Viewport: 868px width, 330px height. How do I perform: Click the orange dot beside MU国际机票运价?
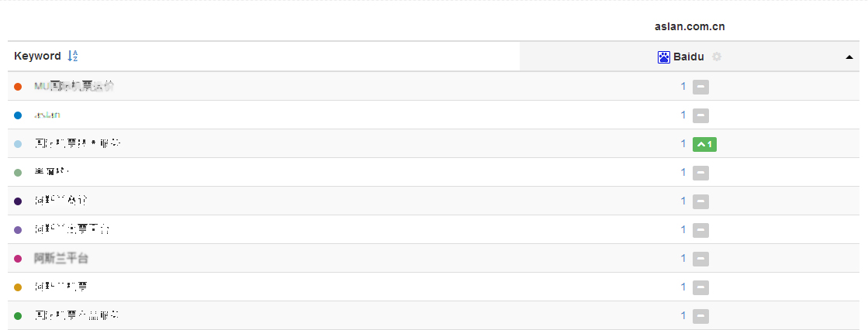pyautogui.click(x=18, y=87)
